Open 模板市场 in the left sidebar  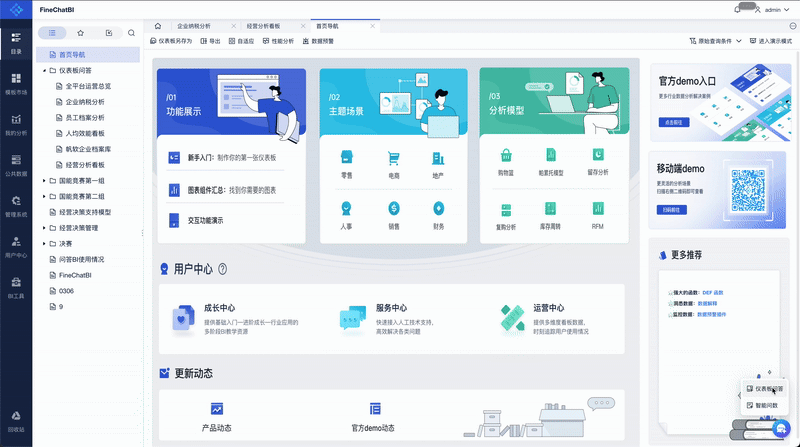[x=16, y=82]
